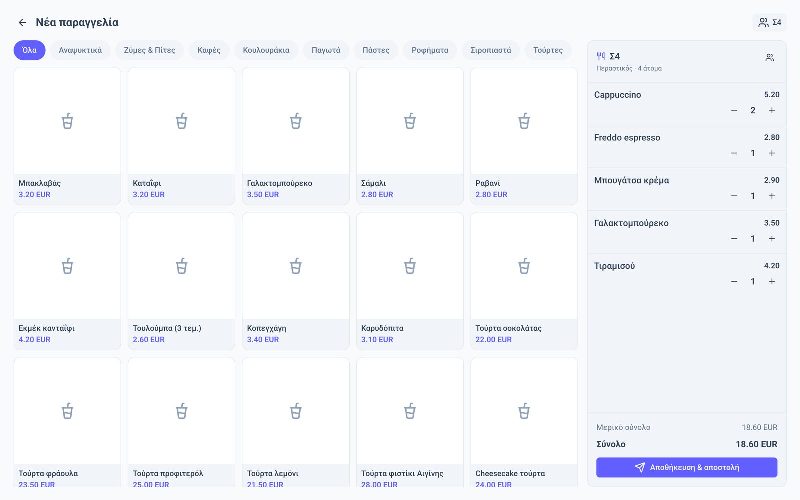Select the Freddo espresso order line
800x500 pixels.
[687, 146]
